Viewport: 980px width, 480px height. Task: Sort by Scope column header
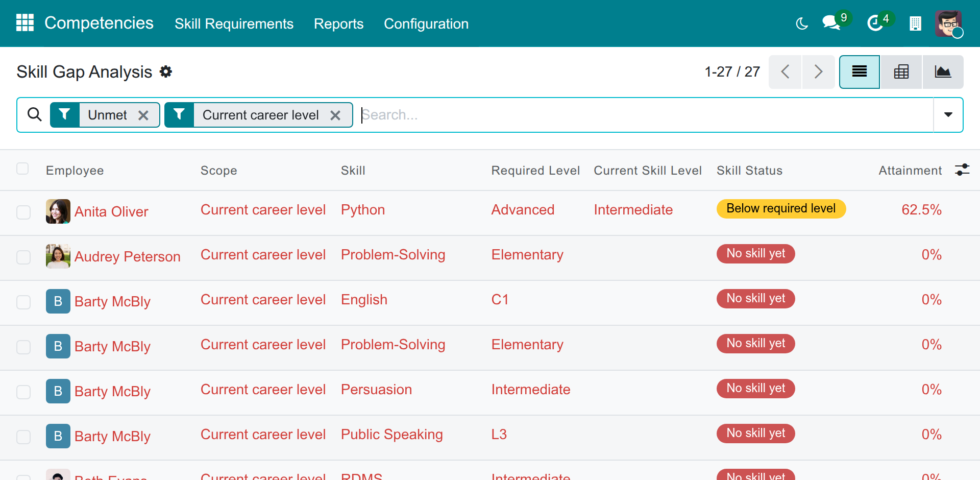218,171
